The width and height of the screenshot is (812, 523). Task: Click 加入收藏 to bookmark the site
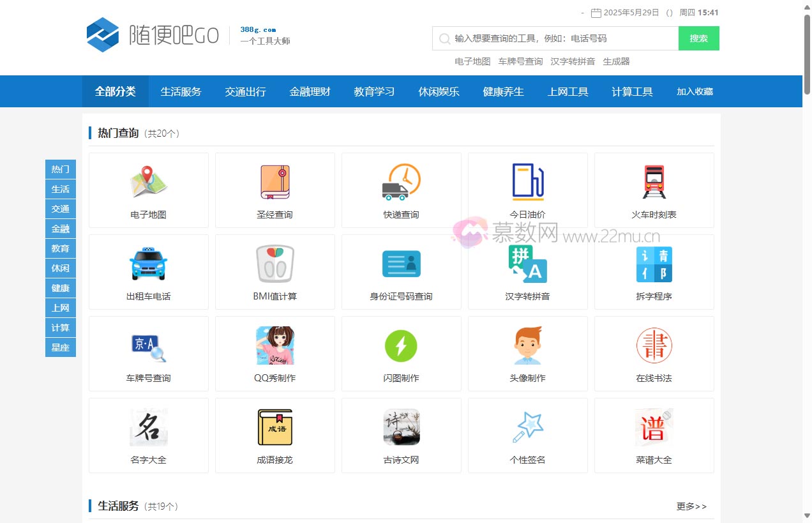tap(695, 91)
